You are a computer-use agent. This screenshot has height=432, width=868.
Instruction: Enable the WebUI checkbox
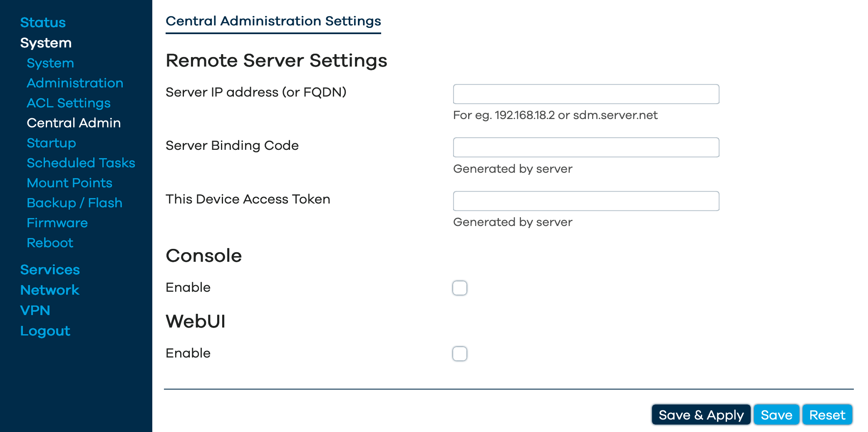point(460,354)
